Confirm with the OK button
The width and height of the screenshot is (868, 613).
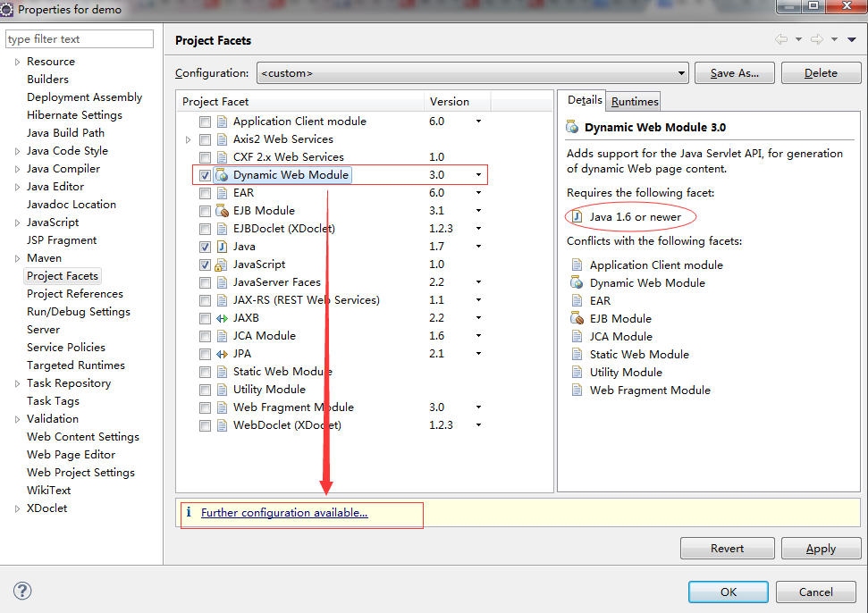(729, 592)
